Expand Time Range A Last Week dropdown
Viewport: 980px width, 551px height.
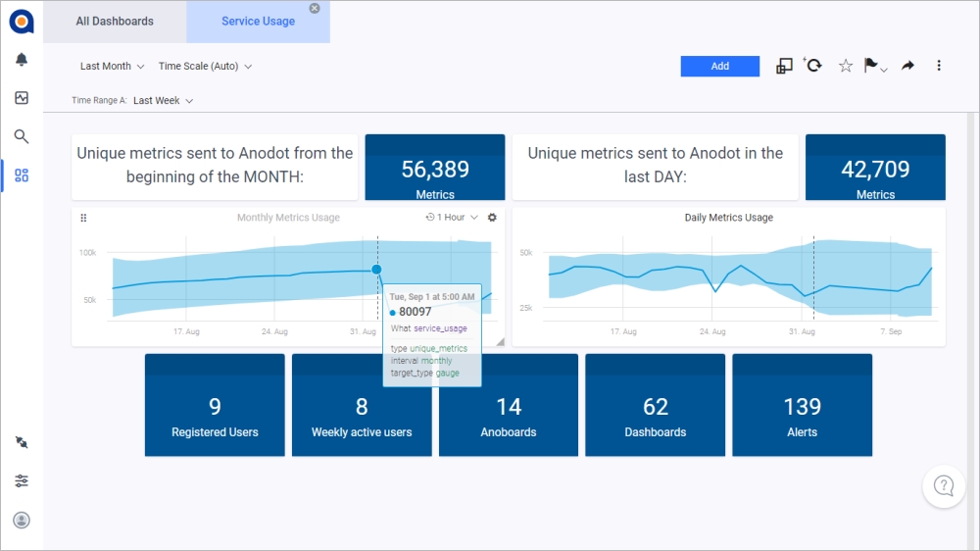click(x=163, y=100)
